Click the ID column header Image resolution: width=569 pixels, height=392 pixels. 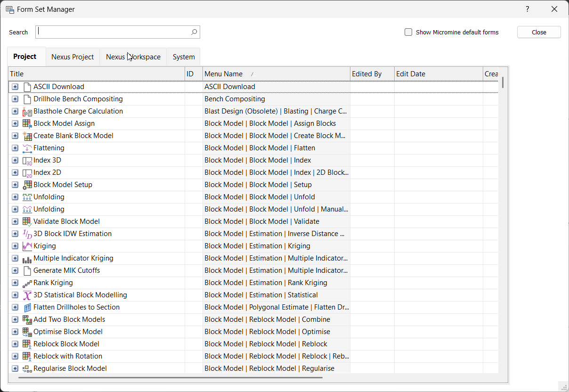(194, 74)
